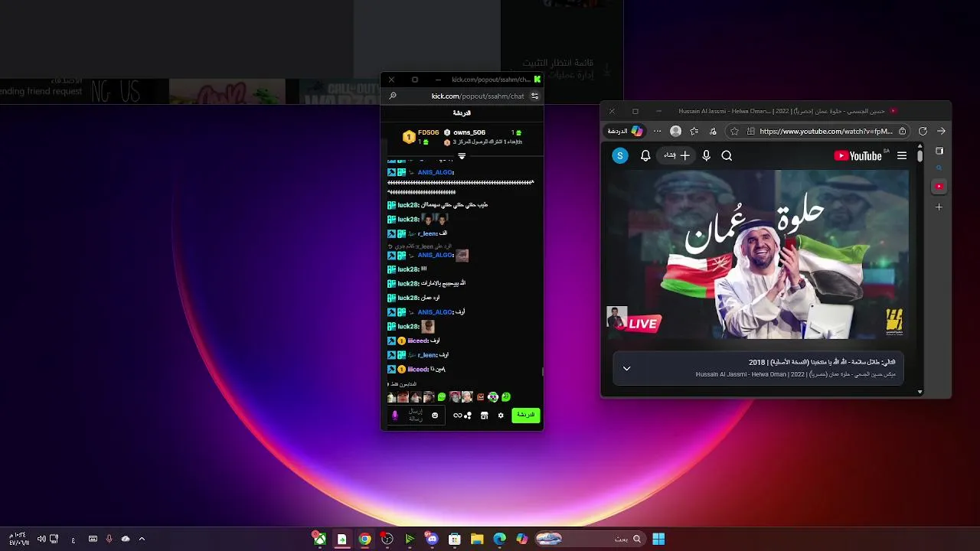Open YouTube hamburger guide menu

902,156
